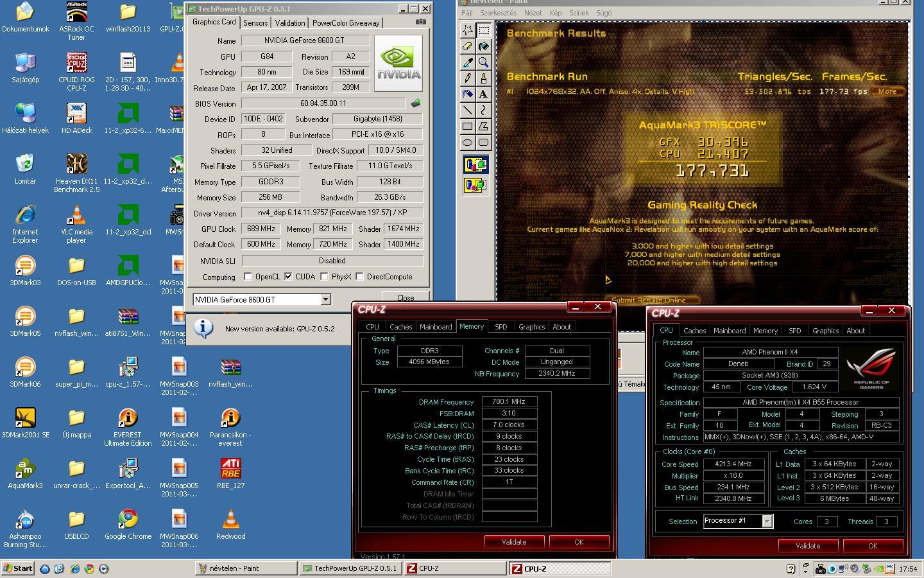Image resolution: width=924 pixels, height=578 pixels.
Task: Open the AquaMark3 desktop shortcut
Action: click(x=25, y=473)
